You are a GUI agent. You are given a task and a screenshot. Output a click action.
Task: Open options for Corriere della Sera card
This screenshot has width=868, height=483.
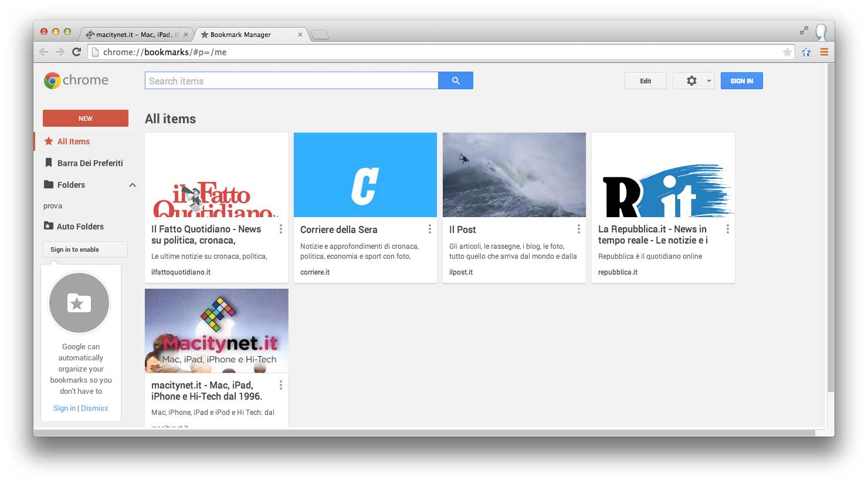tap(430, 229)
